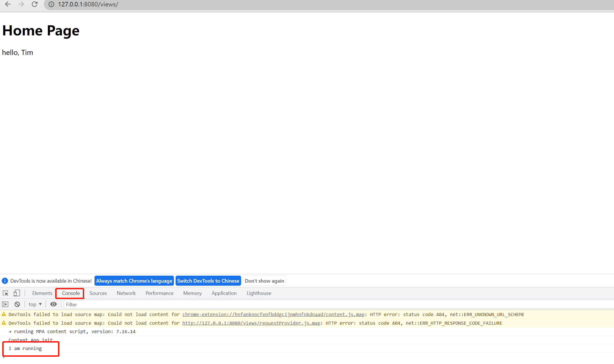Click the address bar URL 127.0.0.1:8080/views/

[x=88, y=4]
